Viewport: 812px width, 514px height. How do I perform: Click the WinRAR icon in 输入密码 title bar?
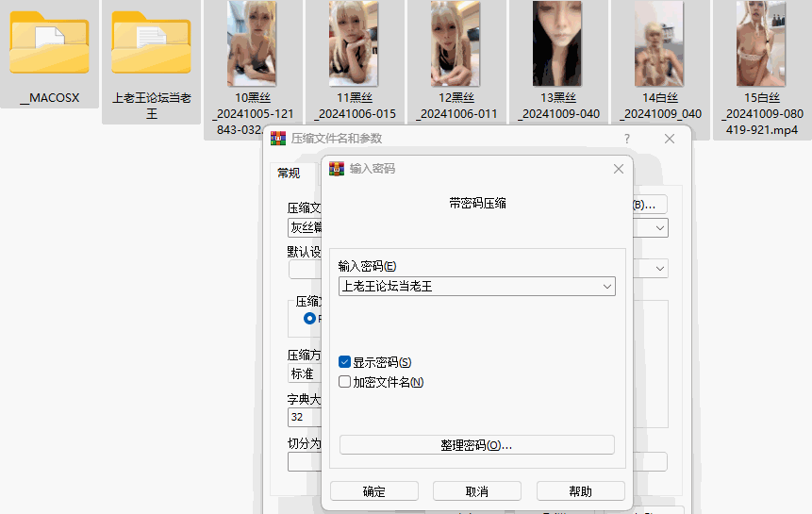[x=337, y=169]
